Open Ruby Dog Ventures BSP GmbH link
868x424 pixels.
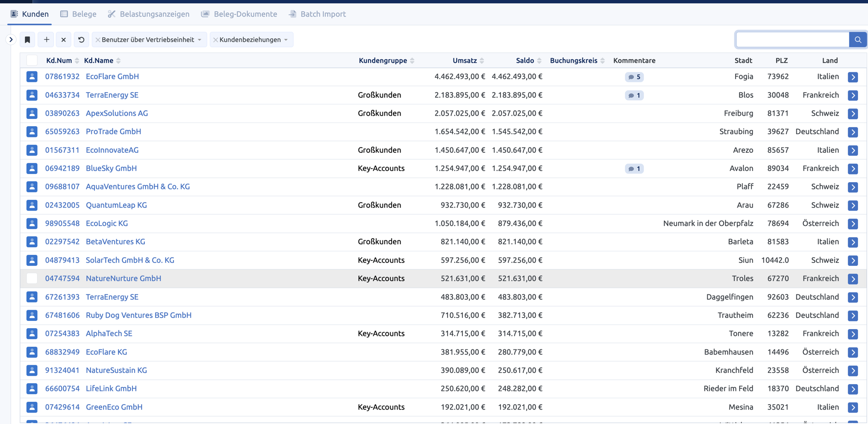[139, 316]
